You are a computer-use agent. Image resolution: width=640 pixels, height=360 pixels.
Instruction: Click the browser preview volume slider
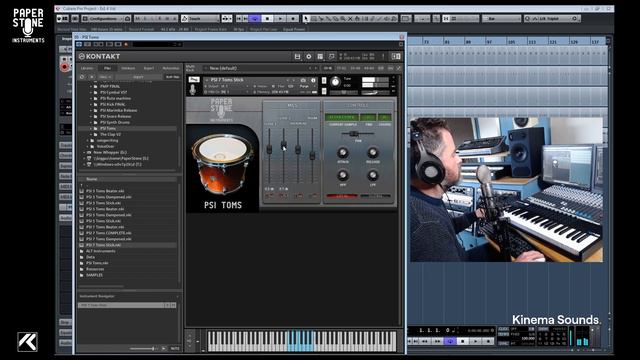click(143, 349)
